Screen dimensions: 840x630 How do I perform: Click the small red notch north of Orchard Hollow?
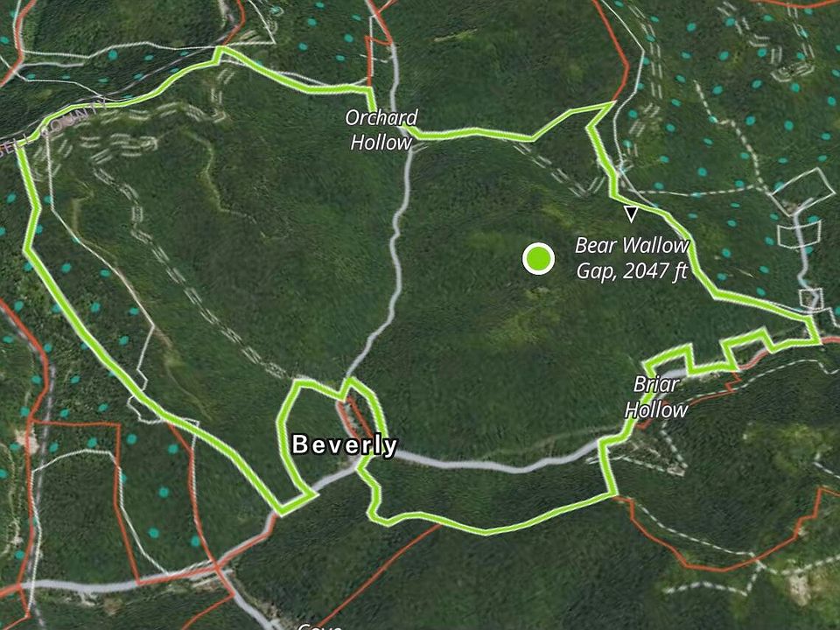[379, 39]
